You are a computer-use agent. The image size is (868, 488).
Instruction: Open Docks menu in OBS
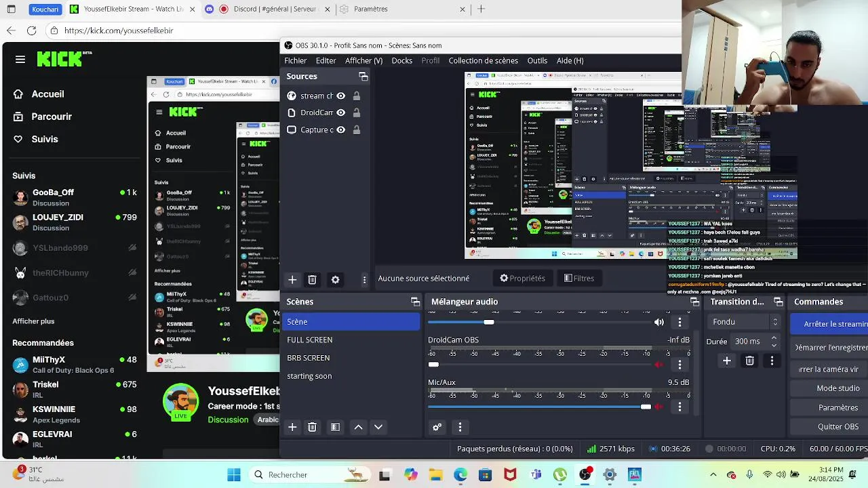pyautogui.click(x=401, y=60)
